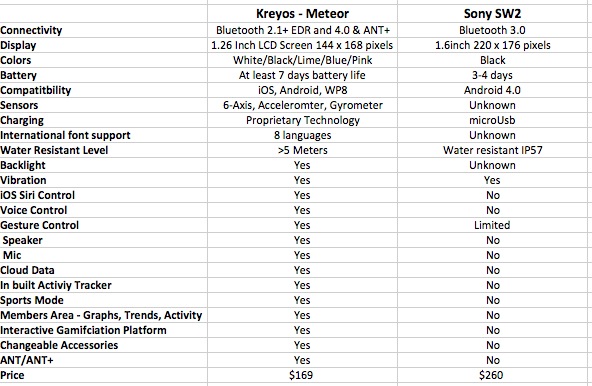Image resolution: width=592 pixels, height=386 pixels.
Task: Click the >5 Meters cell
Action: (302, 150)
